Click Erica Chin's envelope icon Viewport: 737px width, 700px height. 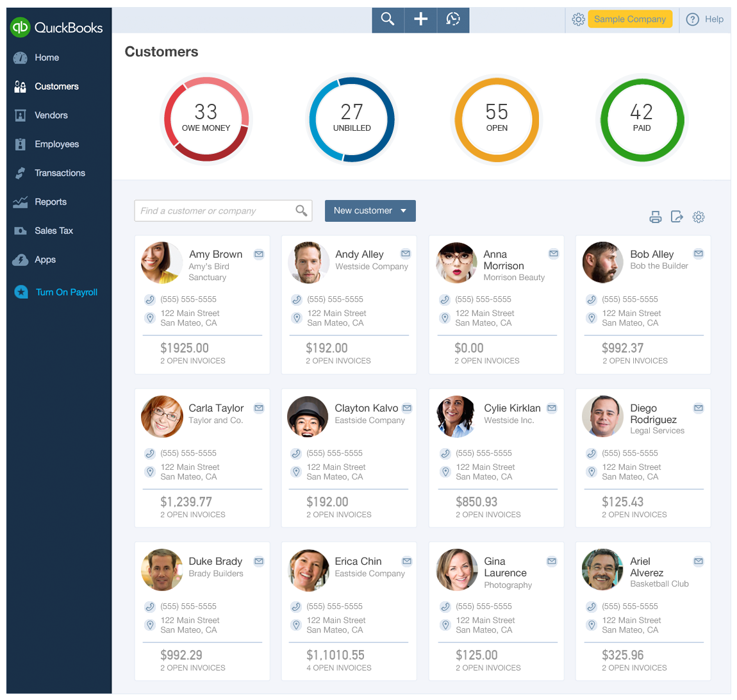[x=407, y=562]
